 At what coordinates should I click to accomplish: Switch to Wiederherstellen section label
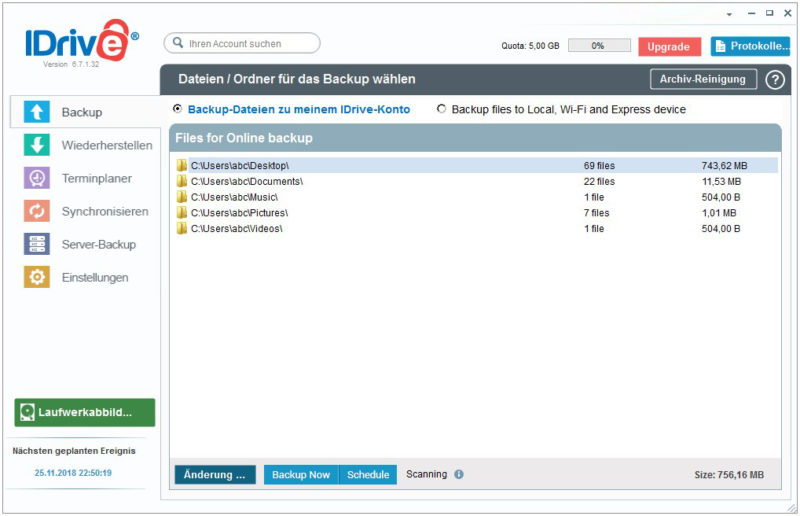coord(107,145)
